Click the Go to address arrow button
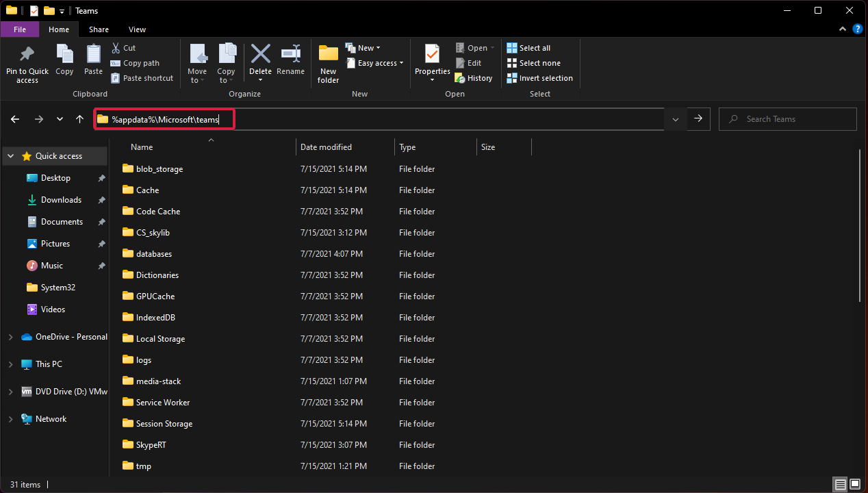The image size is (868, 493). click(x=698, y=119)
